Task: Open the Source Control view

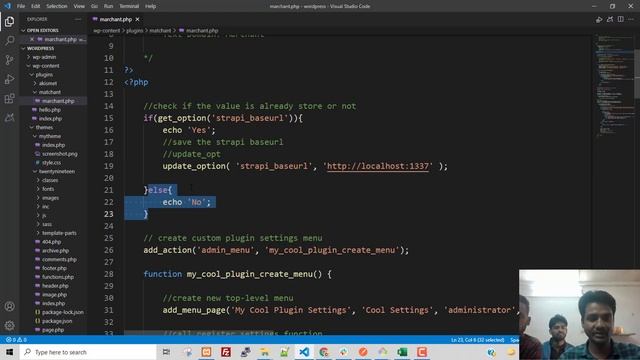Action: pos(9,60)
